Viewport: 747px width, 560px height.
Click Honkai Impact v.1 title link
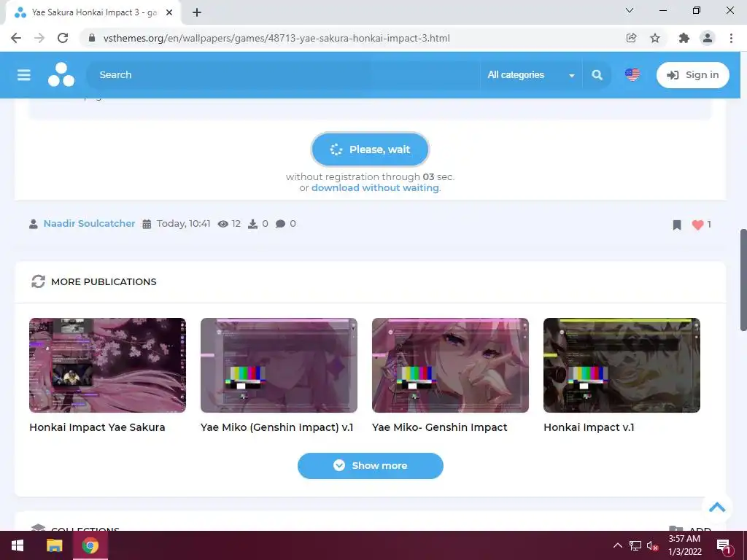coord(589,427)
